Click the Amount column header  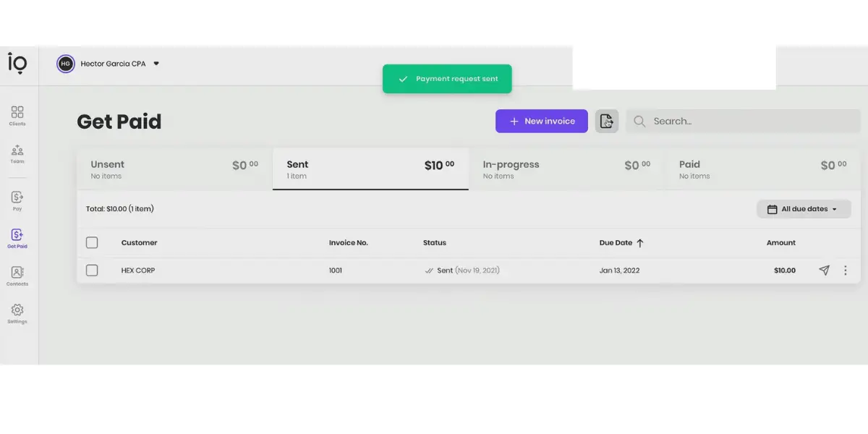(781, 243)
